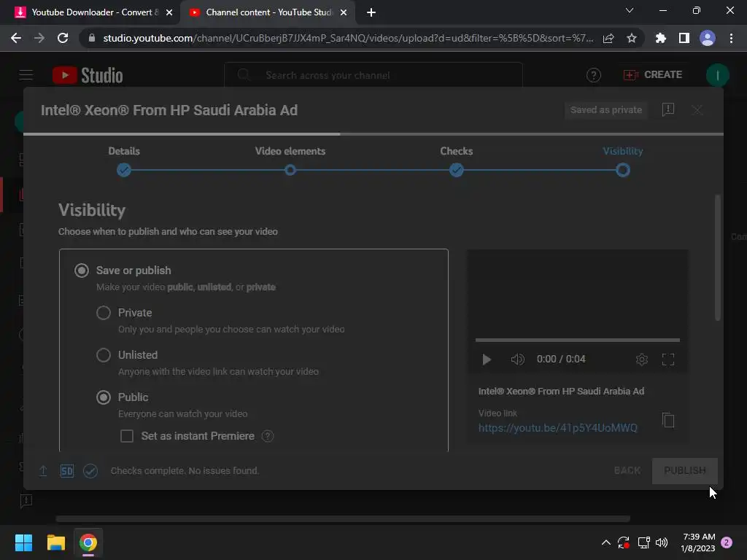Screen dimensions: 747x560
Task: Close the upload dialog
Action: 697,110
